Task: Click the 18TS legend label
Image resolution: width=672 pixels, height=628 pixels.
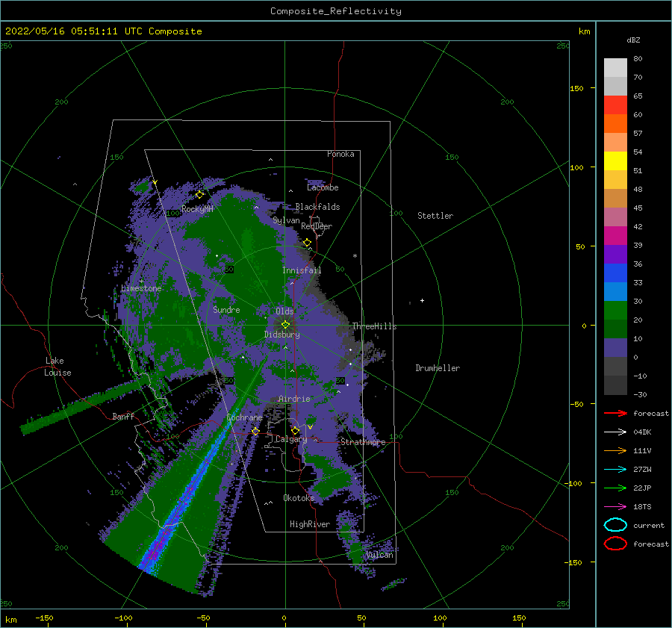Action: pyautogui.click(x=642, y=507)
